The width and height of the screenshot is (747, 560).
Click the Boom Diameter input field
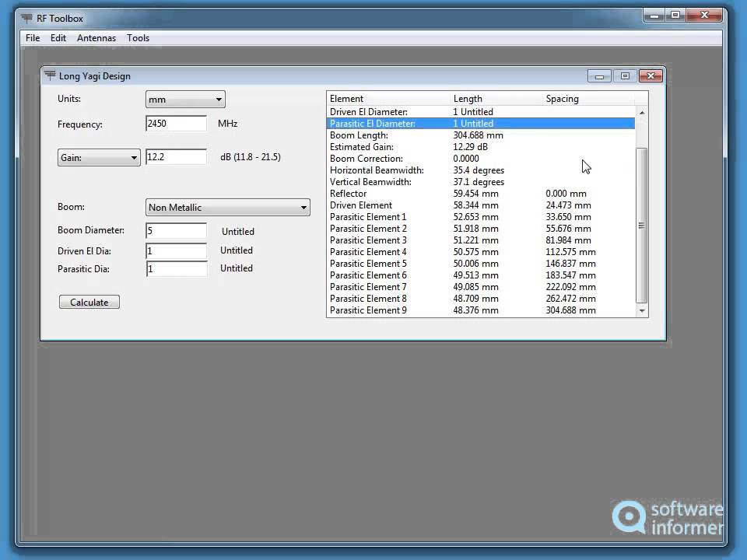pos(176,231)
